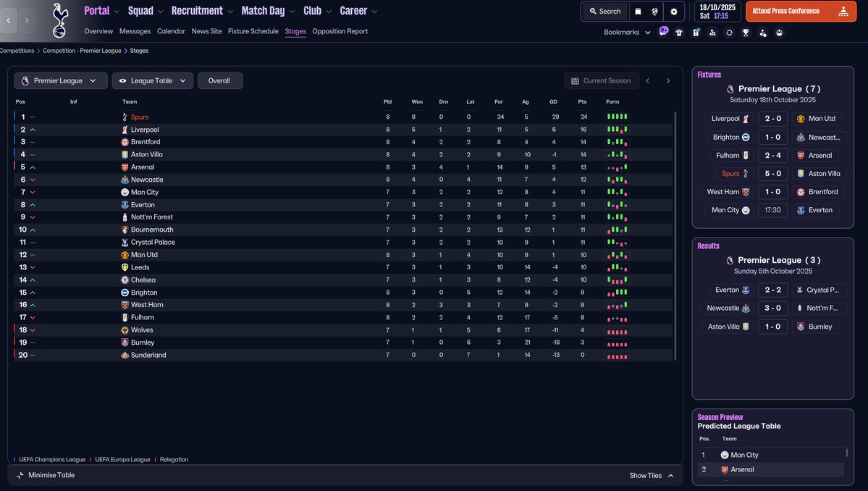Go to previous season with left arrow

pos(648,81)
